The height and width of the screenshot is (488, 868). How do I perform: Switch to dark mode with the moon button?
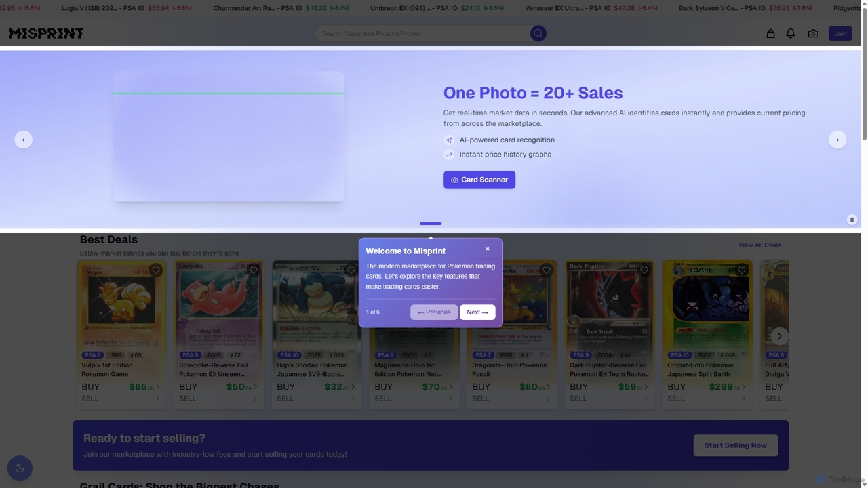(20, 468)
